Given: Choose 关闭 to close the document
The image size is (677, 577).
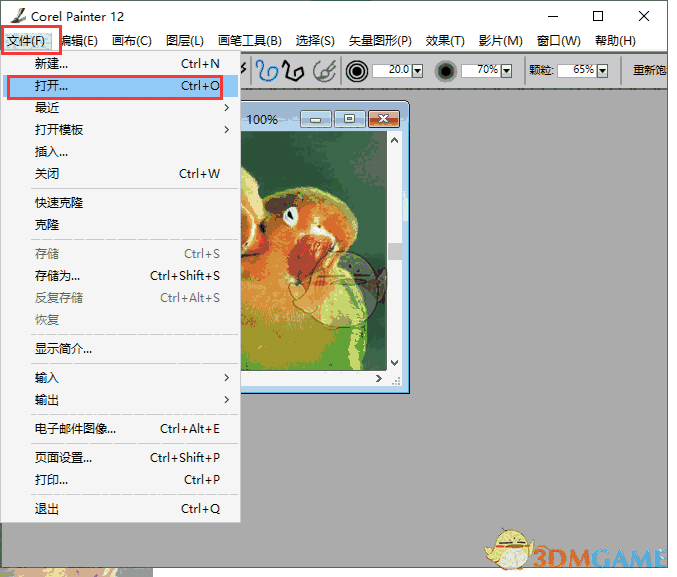Looking at the screenshot, I should 120,174.
